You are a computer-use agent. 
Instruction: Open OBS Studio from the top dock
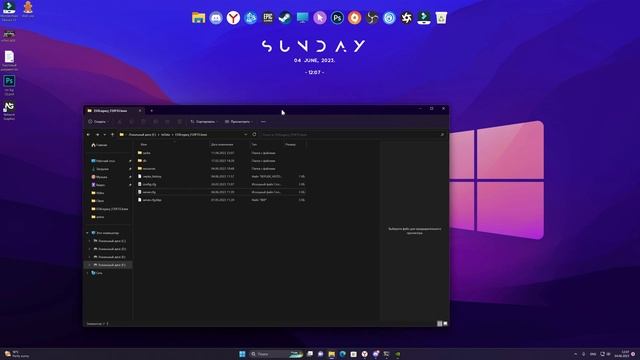[x=372, y=18]
